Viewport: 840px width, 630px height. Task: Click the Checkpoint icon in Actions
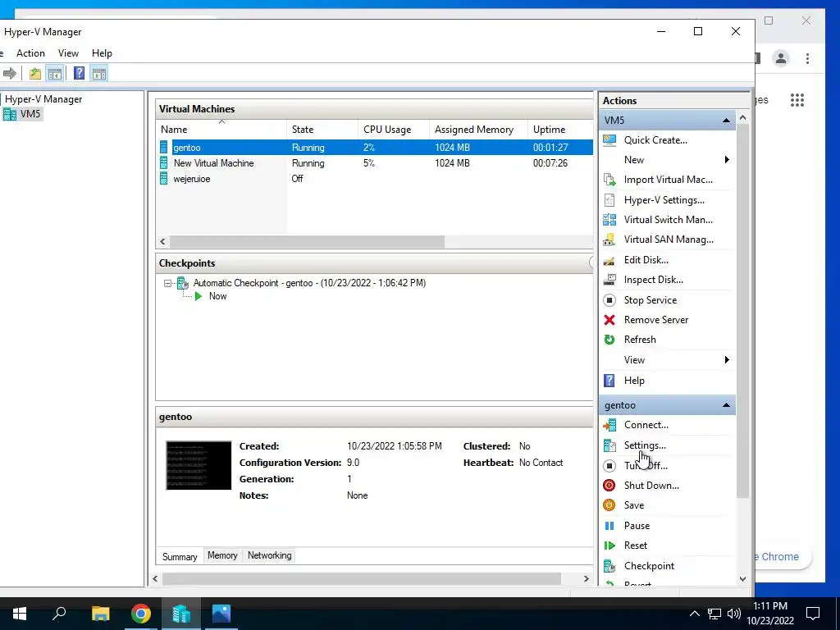[x=609, y=566]
